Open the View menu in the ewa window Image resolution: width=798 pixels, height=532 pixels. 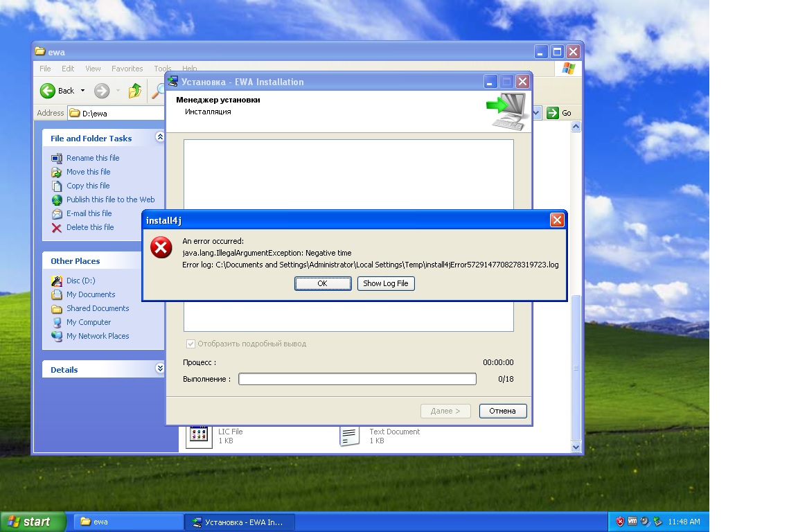coord(93,69)
